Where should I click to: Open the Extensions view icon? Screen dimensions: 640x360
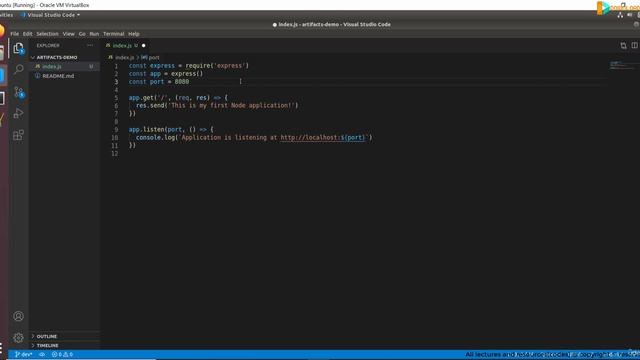coord(18,135)
